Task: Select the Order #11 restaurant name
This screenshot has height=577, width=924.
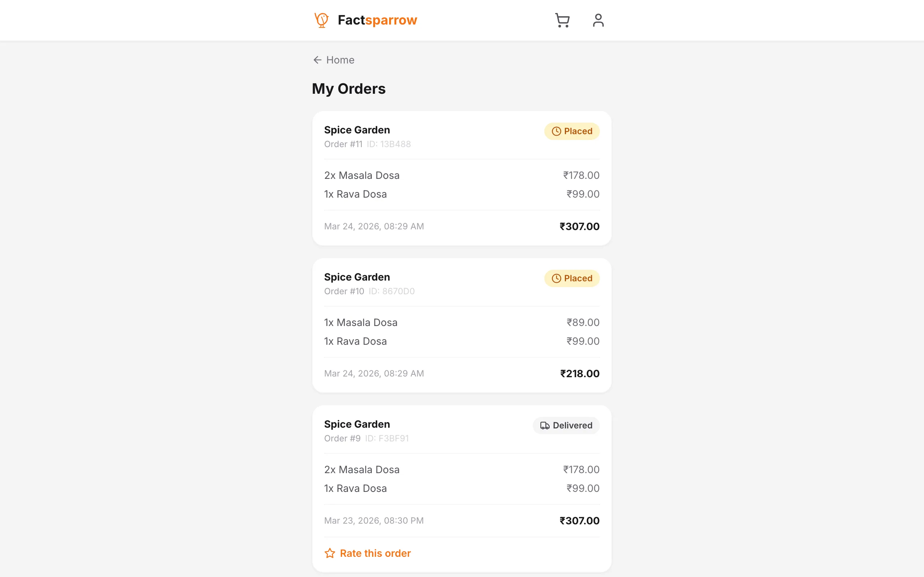Action: click(x=357, y=130)
